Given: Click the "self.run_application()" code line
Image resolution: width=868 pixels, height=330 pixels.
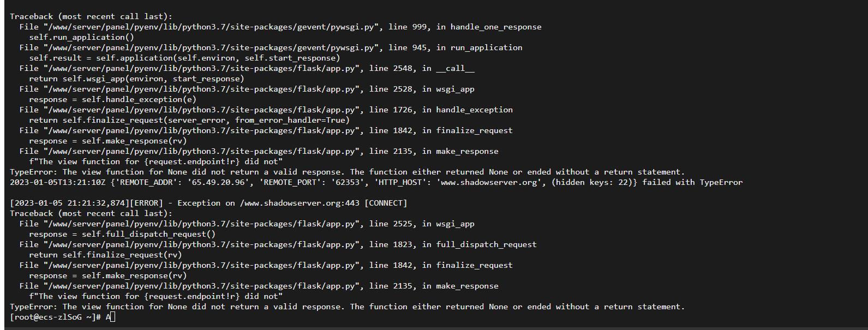Looking at the screenshot, I should click(x=81, y=37).
